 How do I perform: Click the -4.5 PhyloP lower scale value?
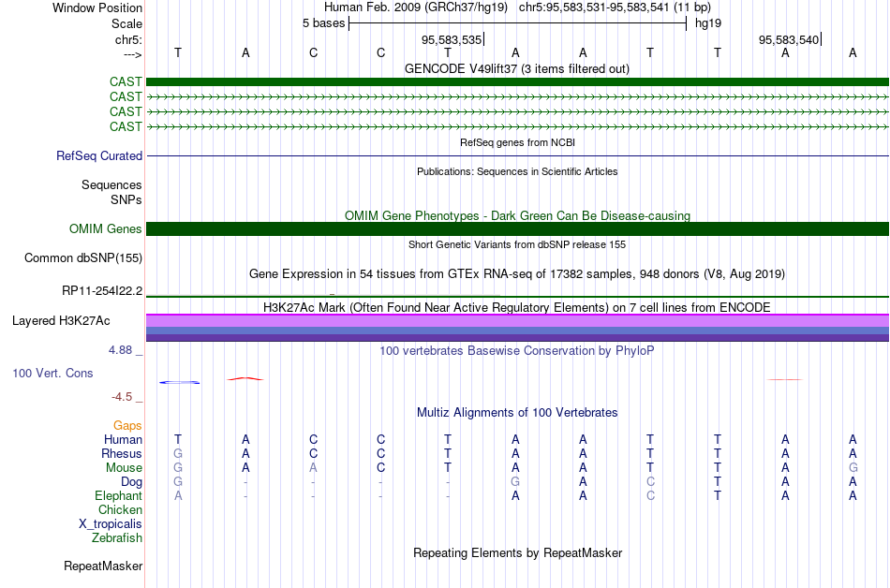122,396
